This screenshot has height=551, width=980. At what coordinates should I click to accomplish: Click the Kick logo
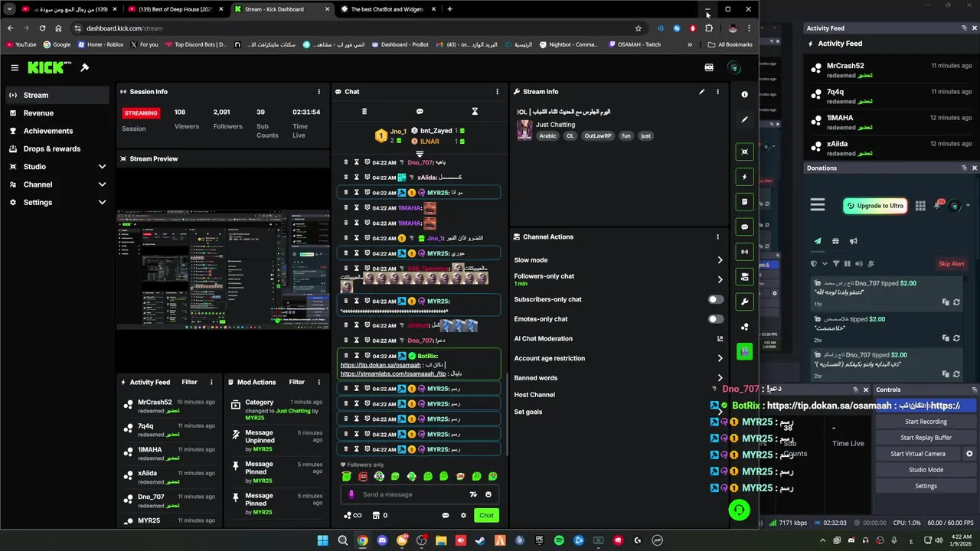(49, 67)
